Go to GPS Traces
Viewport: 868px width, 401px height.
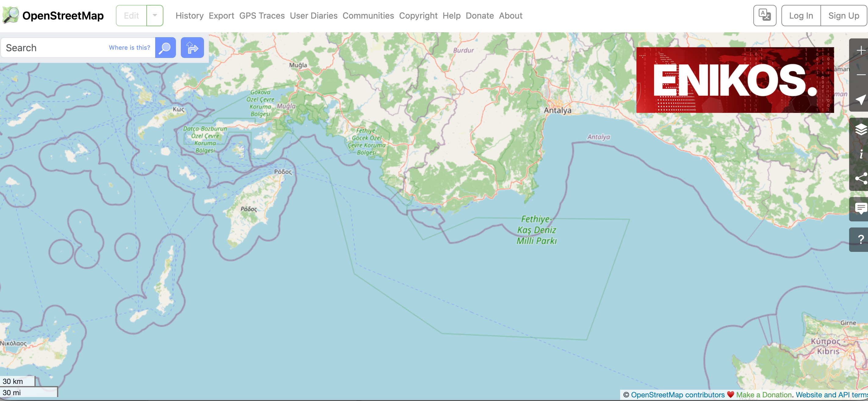point(262,16)
